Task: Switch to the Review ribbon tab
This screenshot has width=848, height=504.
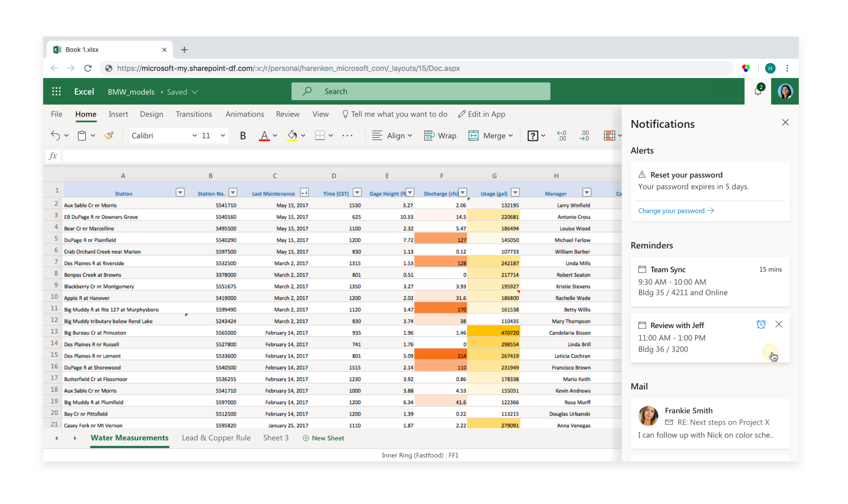Action: click(x=287, y=114)
